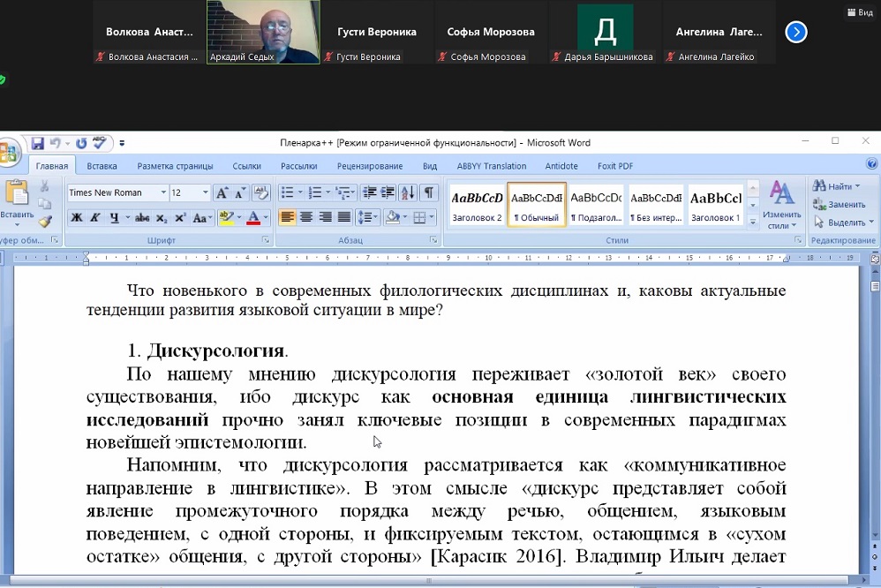
Task: Click the Save icon in quick access toolbar
Action: tap(38, 143)
